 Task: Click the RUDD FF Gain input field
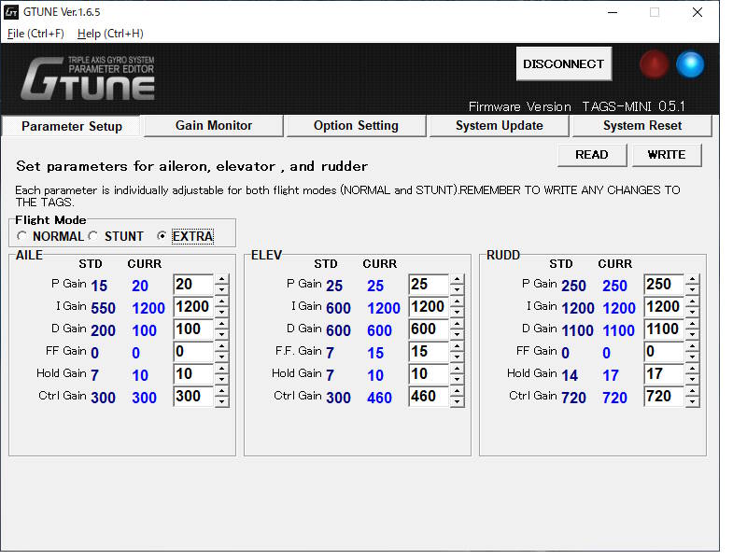pos(664,352)
